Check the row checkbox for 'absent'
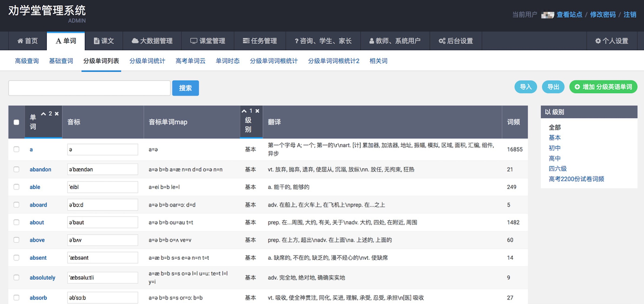 pyautogui.click(x=16, y=258)
